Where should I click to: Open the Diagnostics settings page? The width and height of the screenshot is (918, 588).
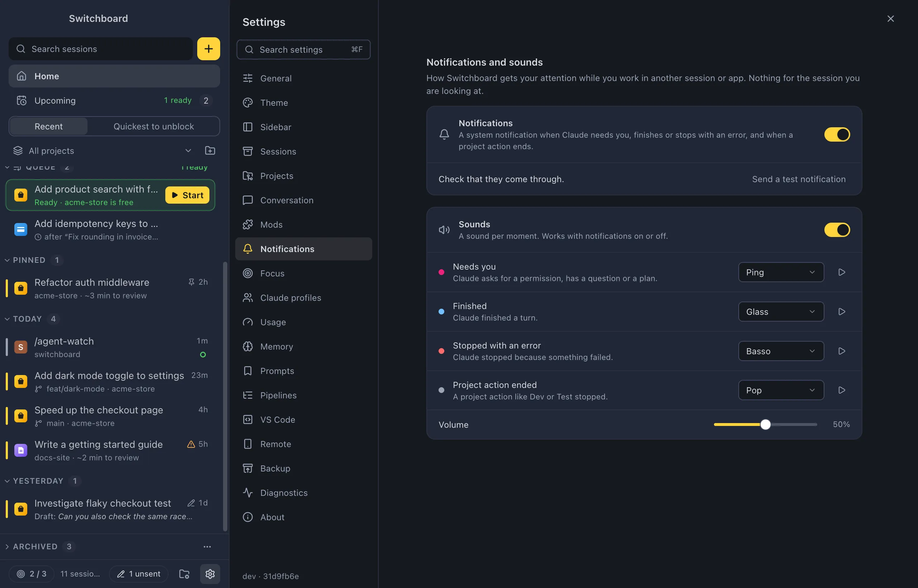304,493
